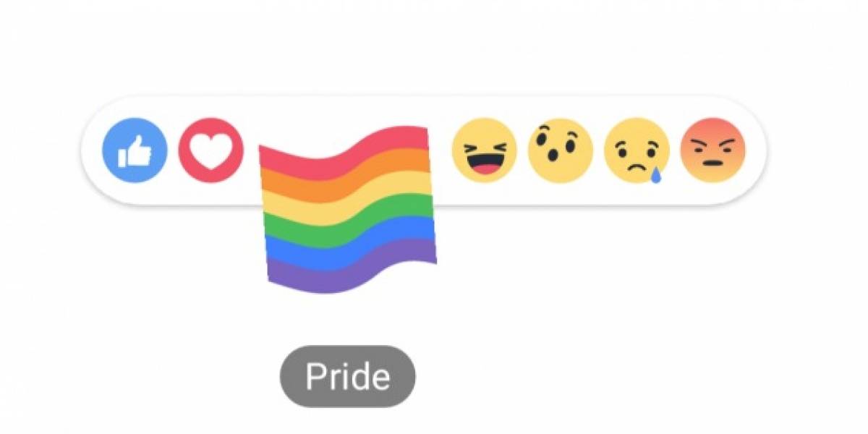
Task: Click the white heart inside the Love icon
Action: [x=211, y=153]
